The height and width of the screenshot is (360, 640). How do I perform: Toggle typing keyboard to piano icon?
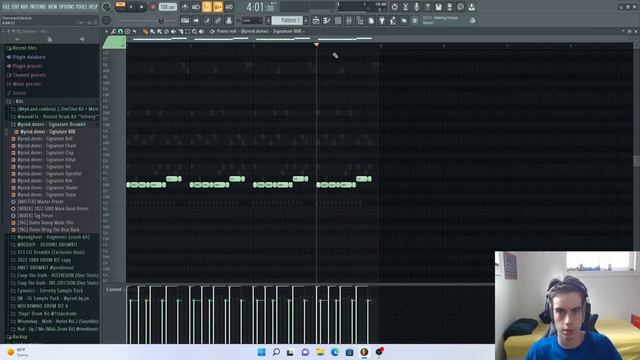tap(185, 20)
